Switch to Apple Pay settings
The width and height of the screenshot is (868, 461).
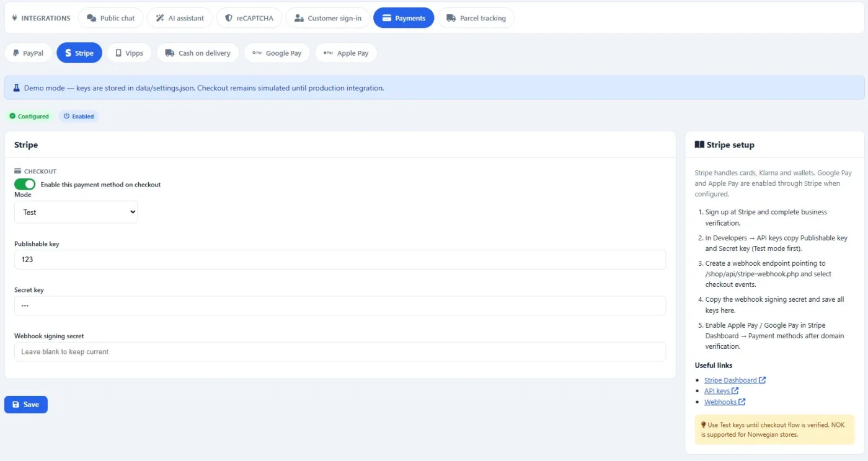click(346, 53)
